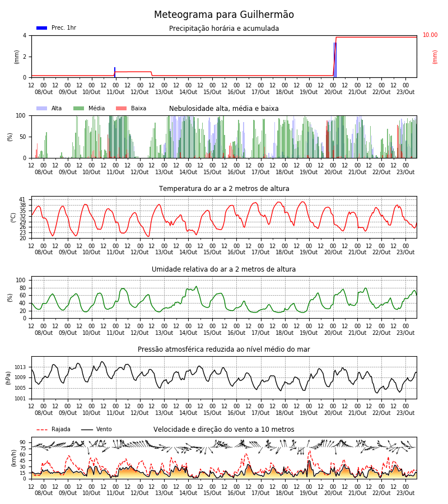Click the Temperatura do ar a 2 metros title

point(224,189)
